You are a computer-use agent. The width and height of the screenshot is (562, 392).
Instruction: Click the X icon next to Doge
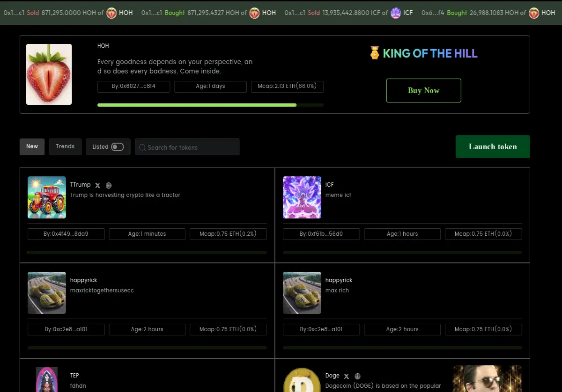(x=347, y=376)
